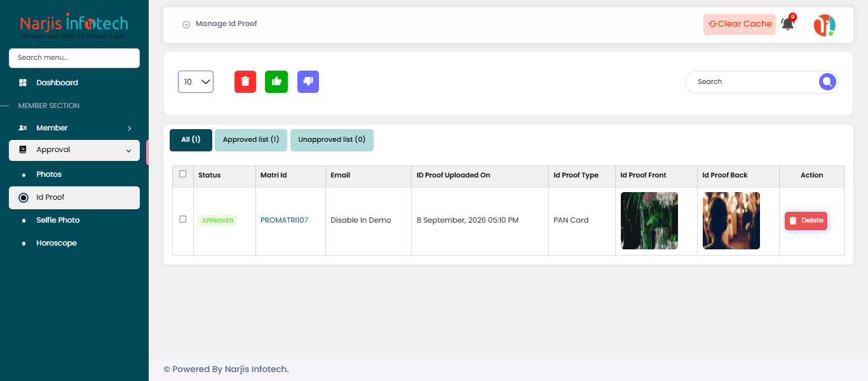Image resolution: width=868 pixels, height=381 pixels.
Task: Click the Narjis Infotech logo
Action: pos(74,25)
